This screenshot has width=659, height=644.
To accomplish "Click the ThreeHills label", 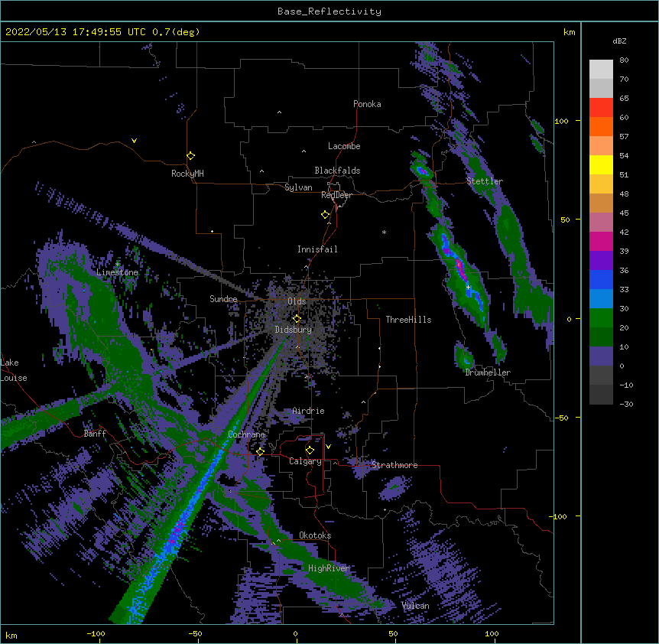I will click(x=408, y=320).
